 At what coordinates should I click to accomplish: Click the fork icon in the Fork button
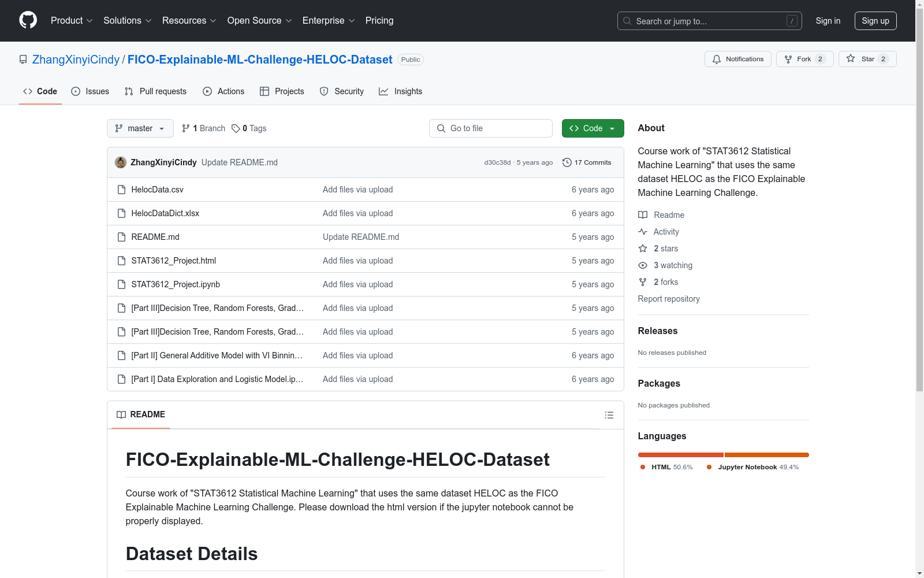point(788,59)
